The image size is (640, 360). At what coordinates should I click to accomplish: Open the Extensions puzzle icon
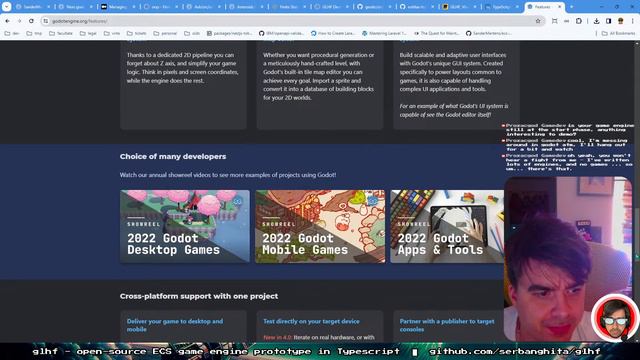579,21
